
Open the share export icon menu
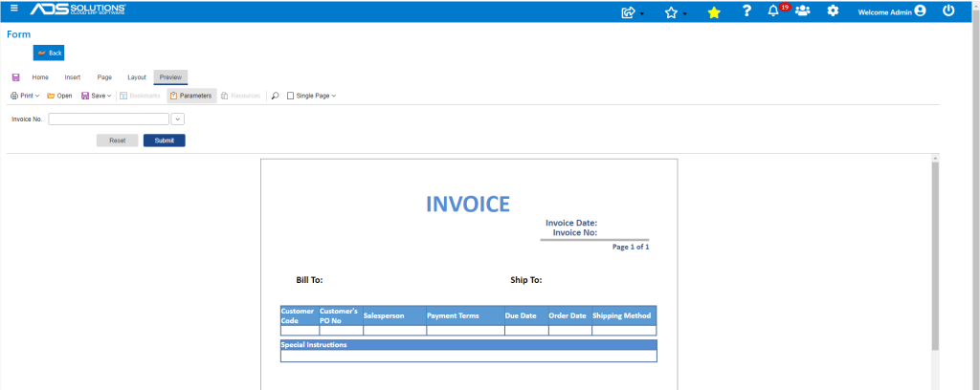point(632,11)
